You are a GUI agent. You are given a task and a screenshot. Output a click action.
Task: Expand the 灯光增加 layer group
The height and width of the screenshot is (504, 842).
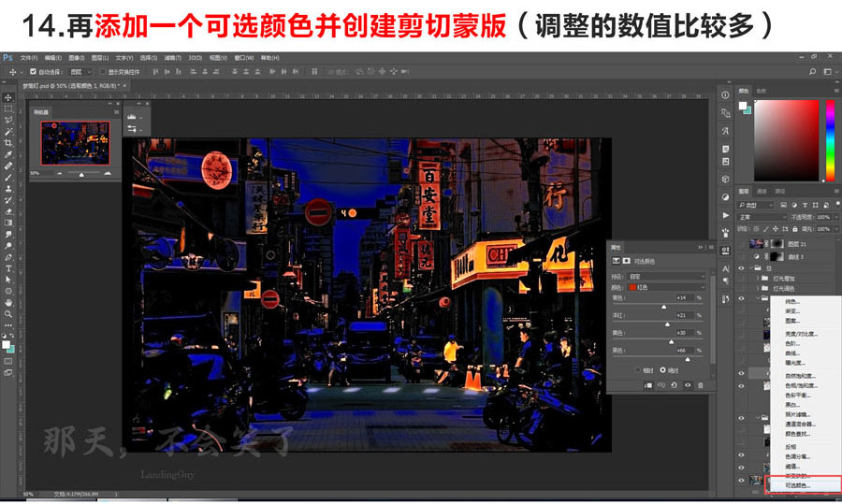pos(758,278)
